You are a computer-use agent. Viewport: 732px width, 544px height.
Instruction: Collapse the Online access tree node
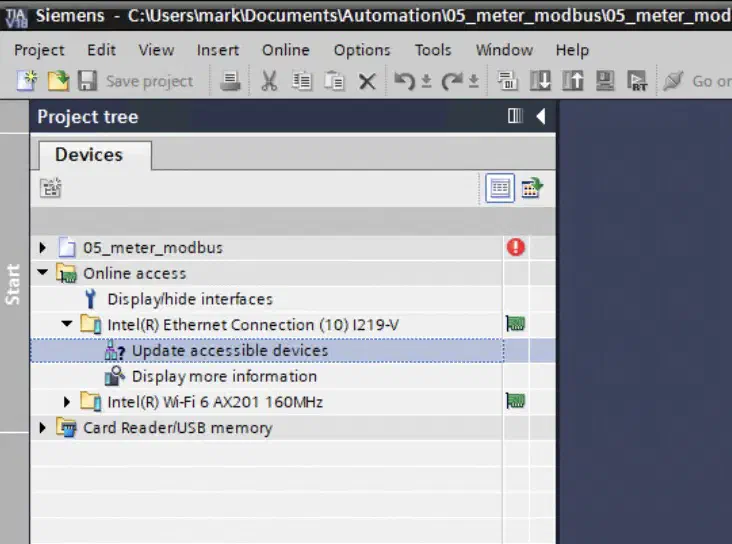coord(42,272)
